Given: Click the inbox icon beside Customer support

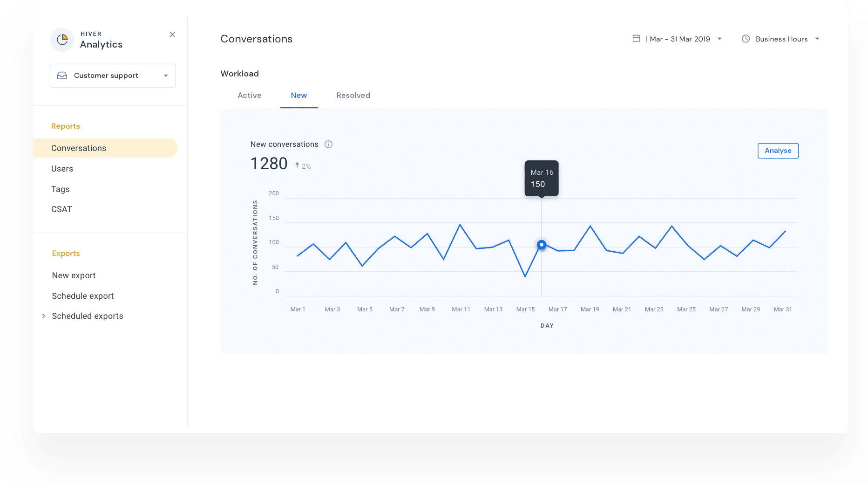Looking at the screenshot, I should tap(62, 76).
